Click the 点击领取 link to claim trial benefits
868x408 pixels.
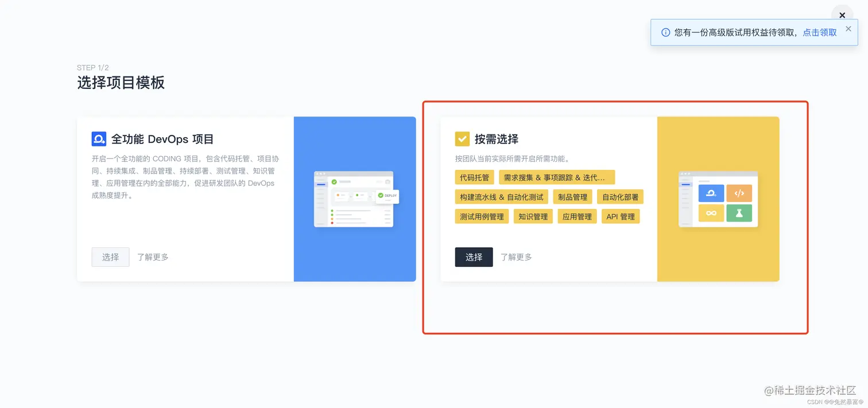pyautogui.click(x=819, y=32)
